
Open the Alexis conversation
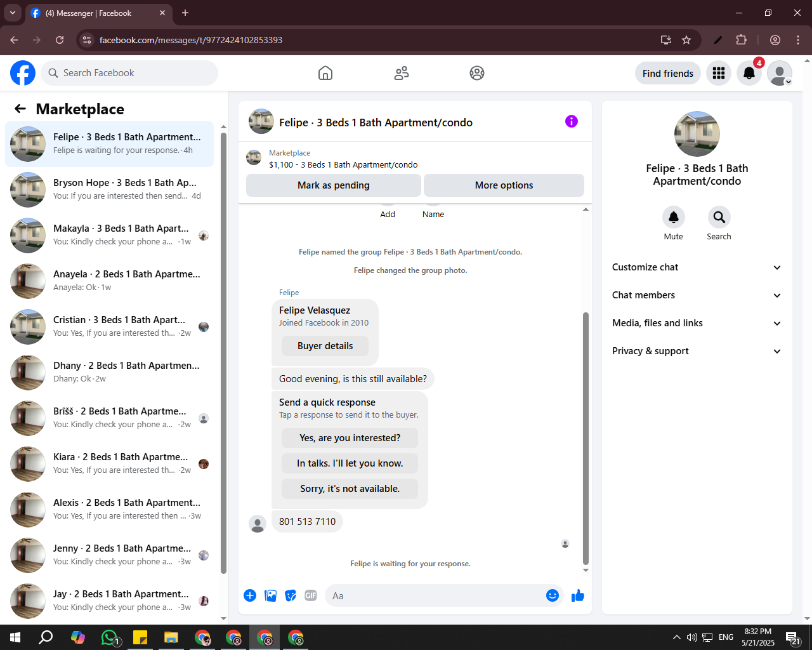click(109, 509)
